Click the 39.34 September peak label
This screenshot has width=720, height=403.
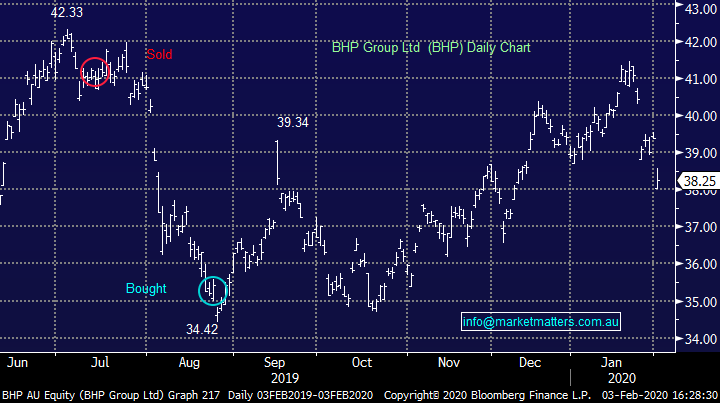click(x=294, y=122)
